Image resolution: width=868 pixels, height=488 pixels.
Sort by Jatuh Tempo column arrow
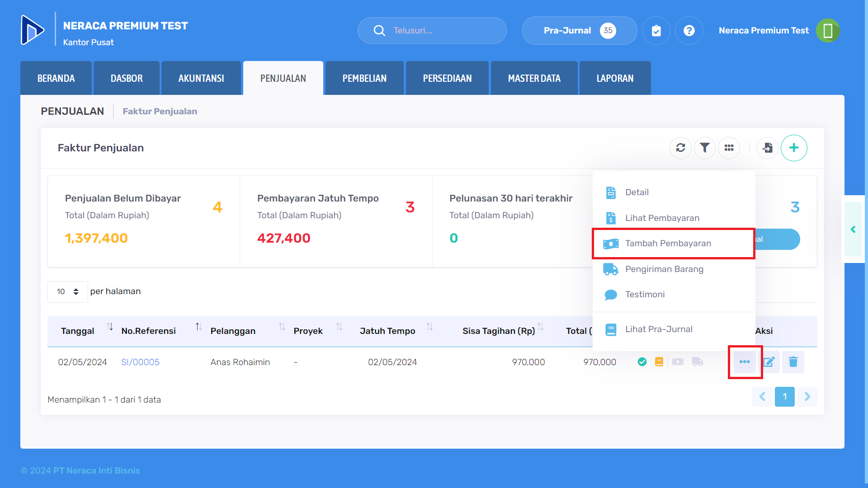[430, 326]
